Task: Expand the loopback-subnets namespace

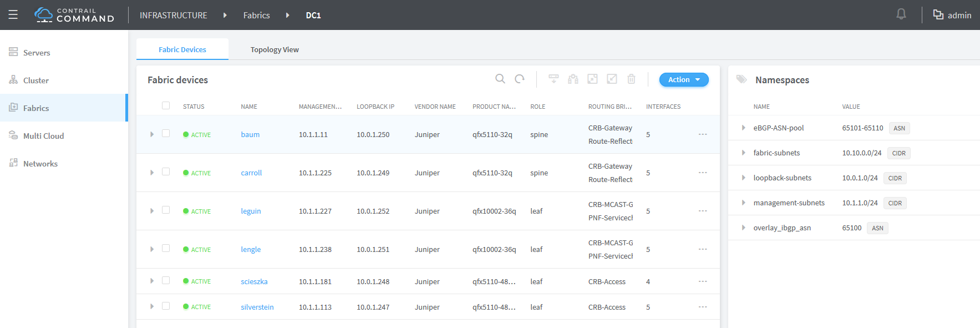Action: pos(743,178)
